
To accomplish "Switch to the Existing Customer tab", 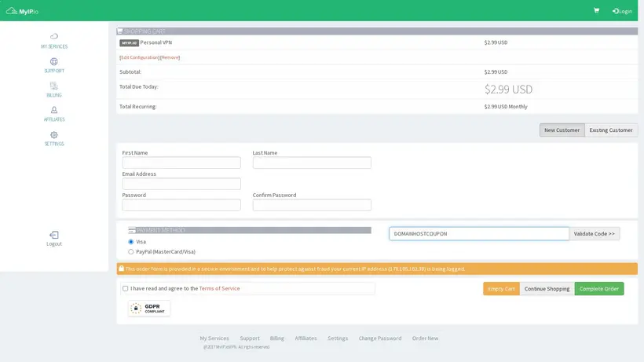I will pyautogui.click(x=611, y=130).
